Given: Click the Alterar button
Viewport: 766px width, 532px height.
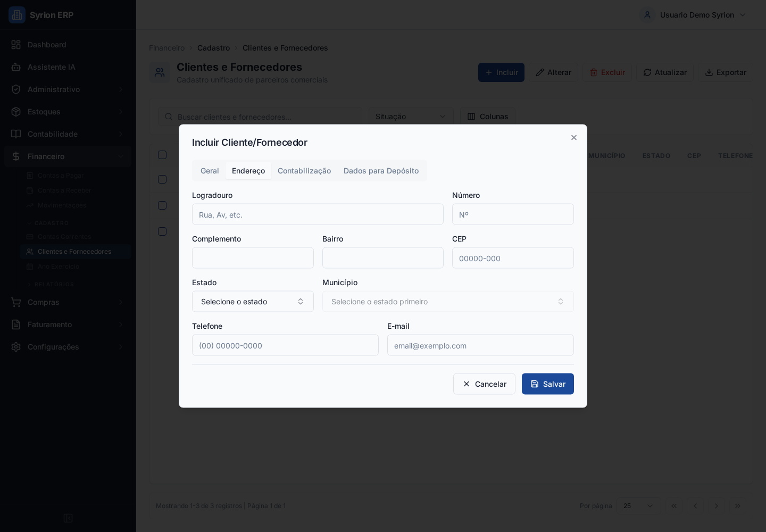Looking at the screenshot, I should tap(553, 72).
